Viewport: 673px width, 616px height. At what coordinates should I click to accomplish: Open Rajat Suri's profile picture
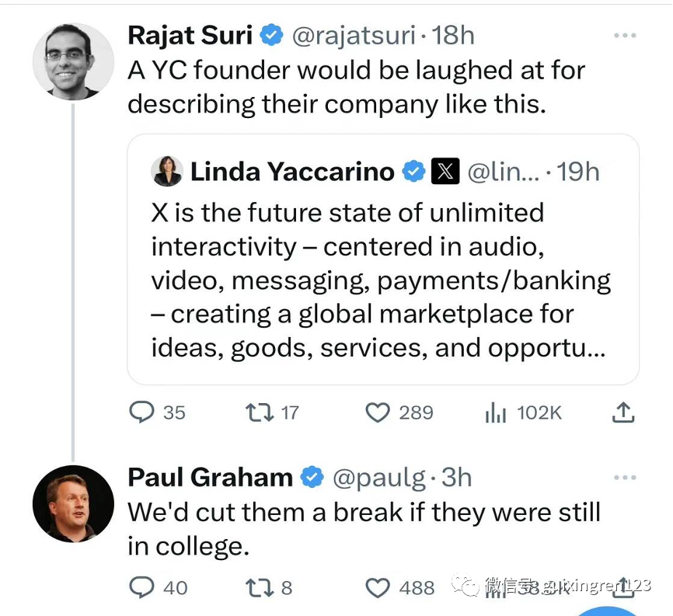(x=73, y=61)
